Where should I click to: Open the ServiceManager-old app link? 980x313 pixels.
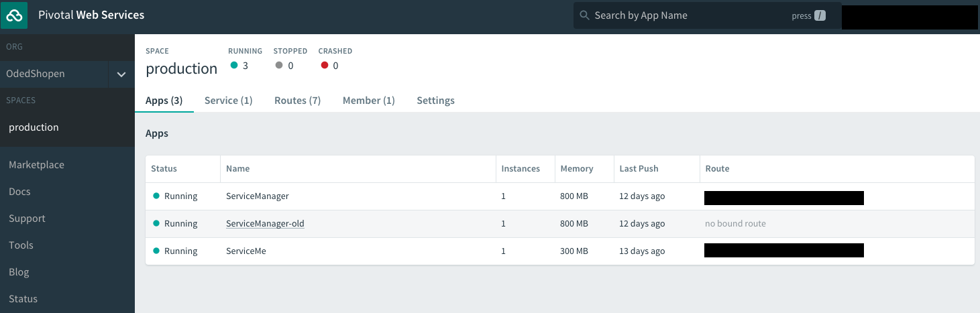tap(265, 224)
